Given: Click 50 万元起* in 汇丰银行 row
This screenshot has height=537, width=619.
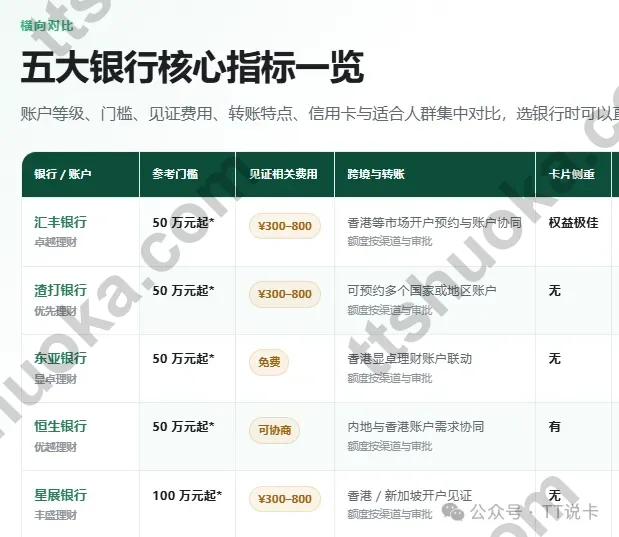Looking at the screenshot, I should point(183,223).
